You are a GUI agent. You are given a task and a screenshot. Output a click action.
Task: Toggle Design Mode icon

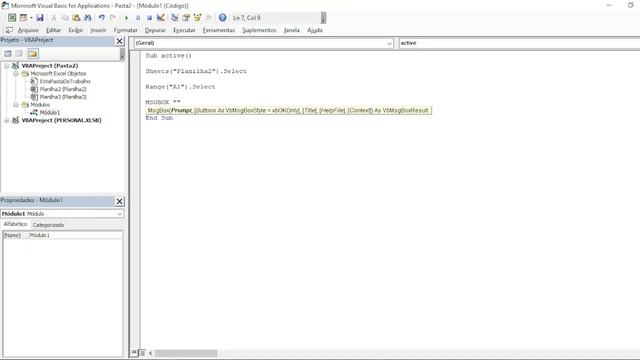161,18
